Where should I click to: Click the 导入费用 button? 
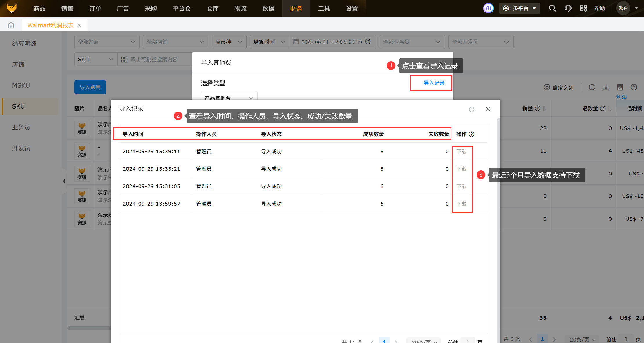point(90,87)
